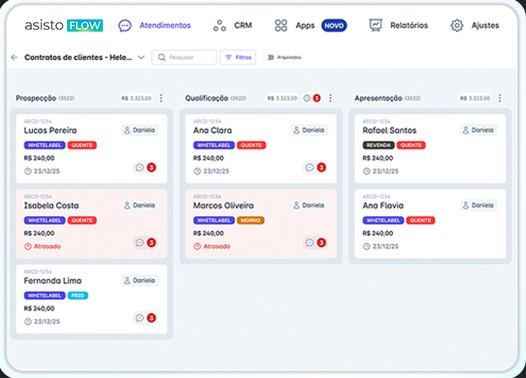Click the Apps grid icon

click(281, 25)
